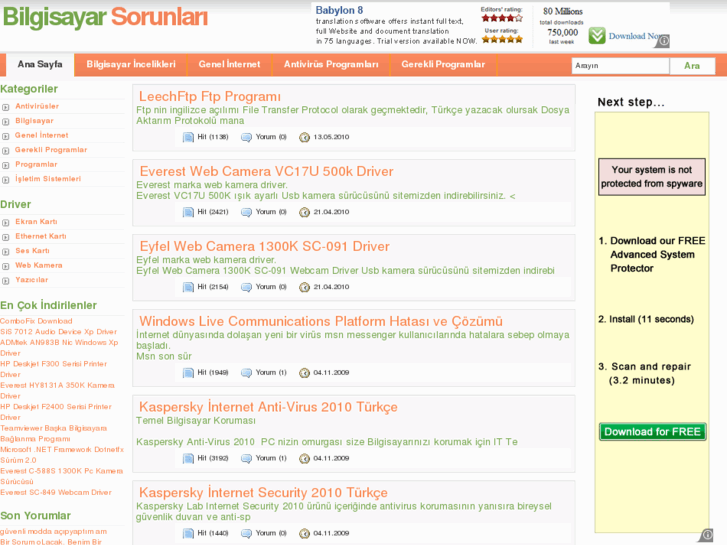Click the clock icon under Eyfel Web Camera post

point(304,287)
